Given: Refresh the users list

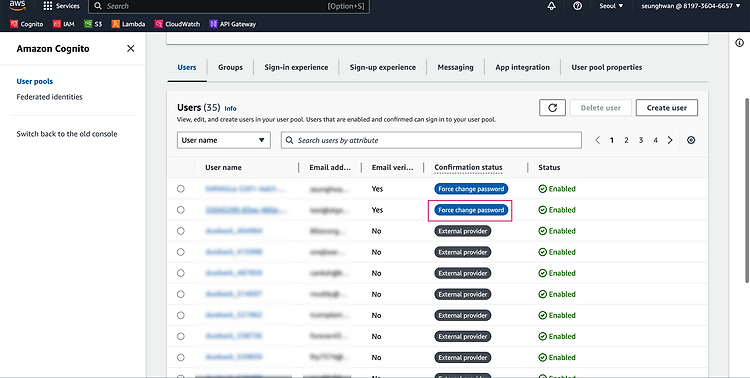Looking at the screenshot, I should coord(552,108).
